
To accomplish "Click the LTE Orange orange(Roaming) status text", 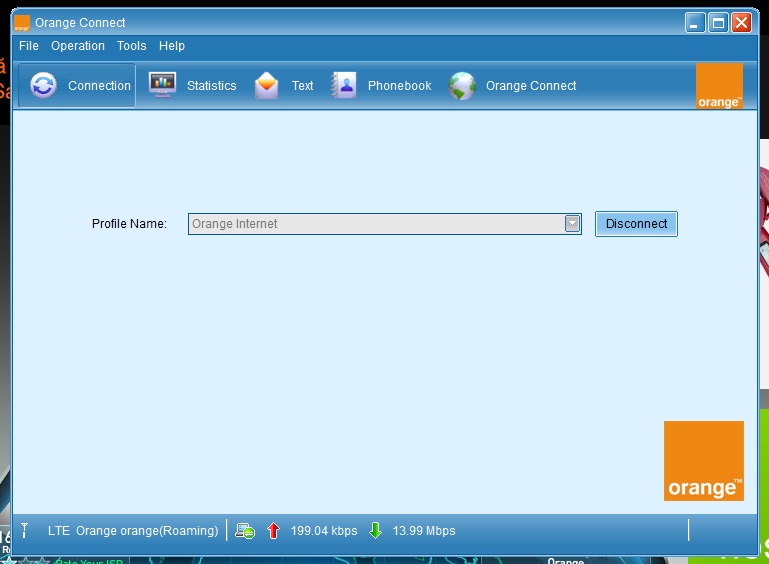I will (x=133, y=531).
